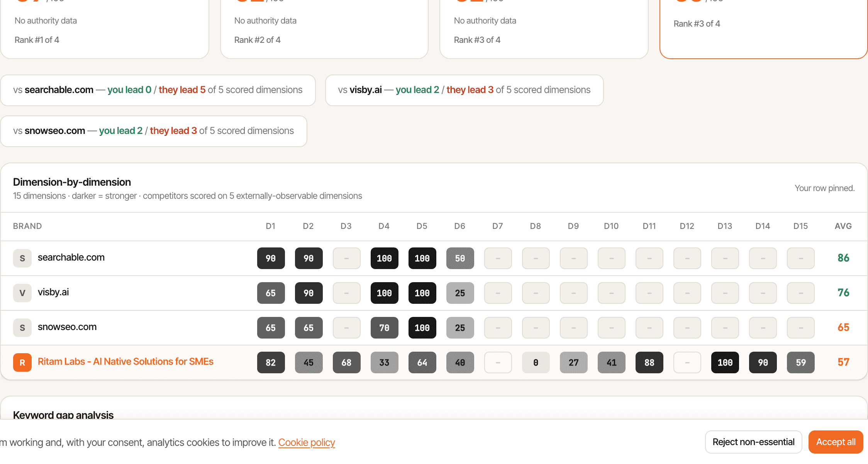
Task: Click the D11 column header
Action: (x=649, y=226)
